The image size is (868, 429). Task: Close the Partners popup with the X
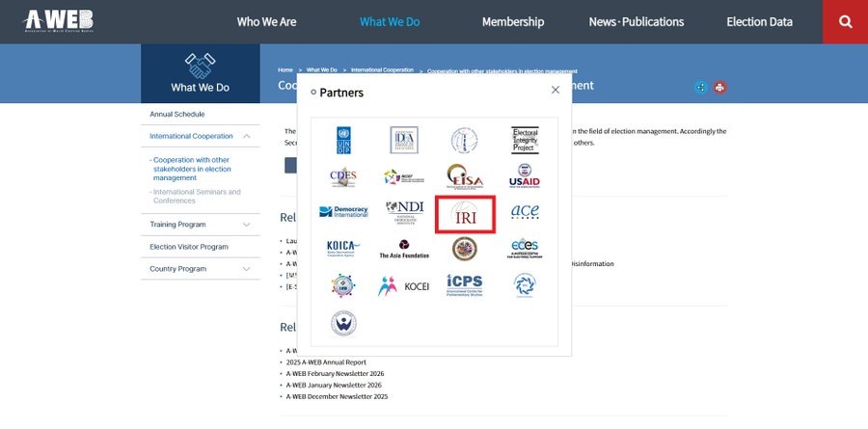tap(556, 90)
